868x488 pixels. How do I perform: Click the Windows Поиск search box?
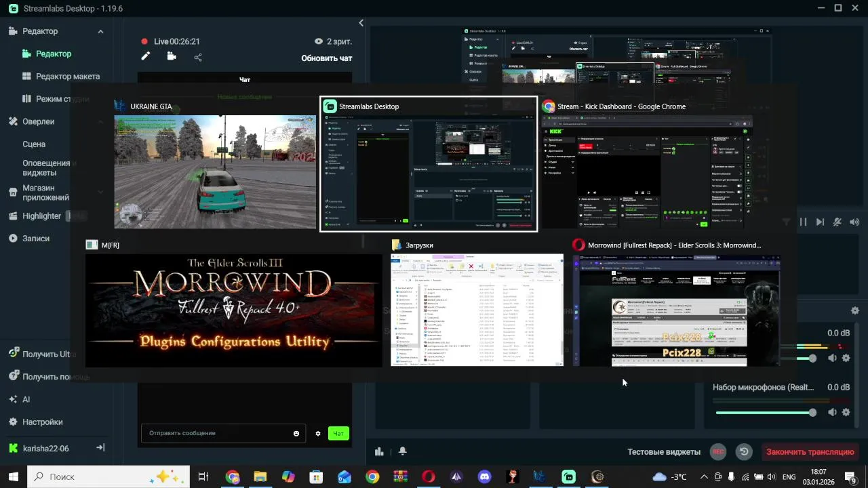108,476
